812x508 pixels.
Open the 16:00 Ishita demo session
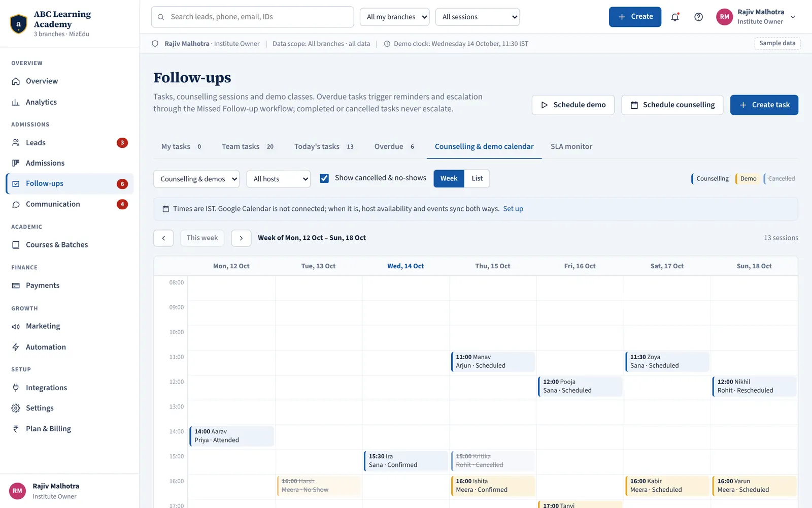pyautogui.click(x=493, y=486)
